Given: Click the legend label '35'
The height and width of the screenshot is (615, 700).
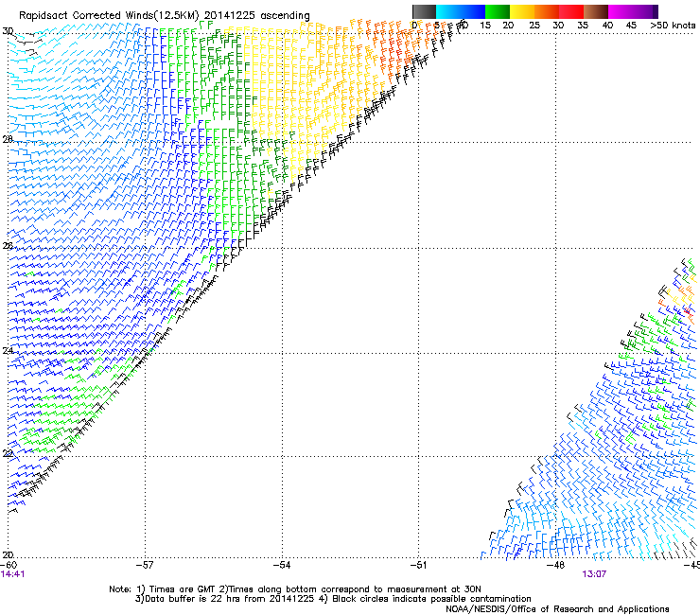Looking at the screenshot, I should tap(583, 26).
